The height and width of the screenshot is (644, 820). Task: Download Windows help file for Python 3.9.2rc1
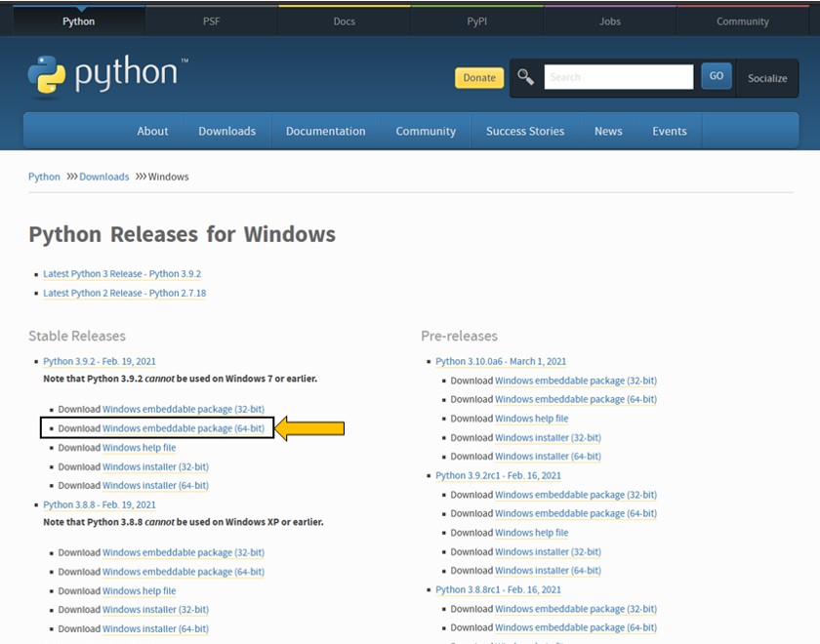531,533
